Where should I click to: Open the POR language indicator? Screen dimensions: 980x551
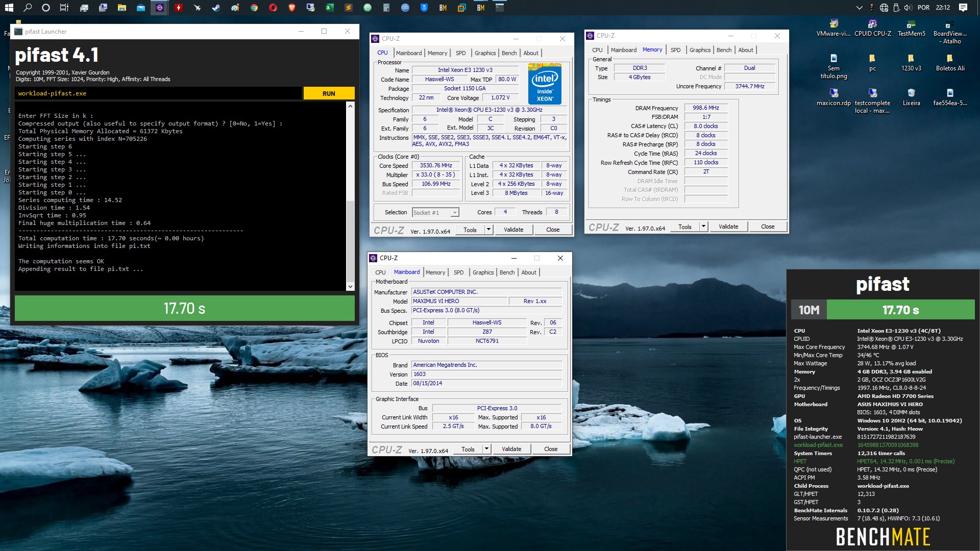pyautogui.click(x=923, y=8)
